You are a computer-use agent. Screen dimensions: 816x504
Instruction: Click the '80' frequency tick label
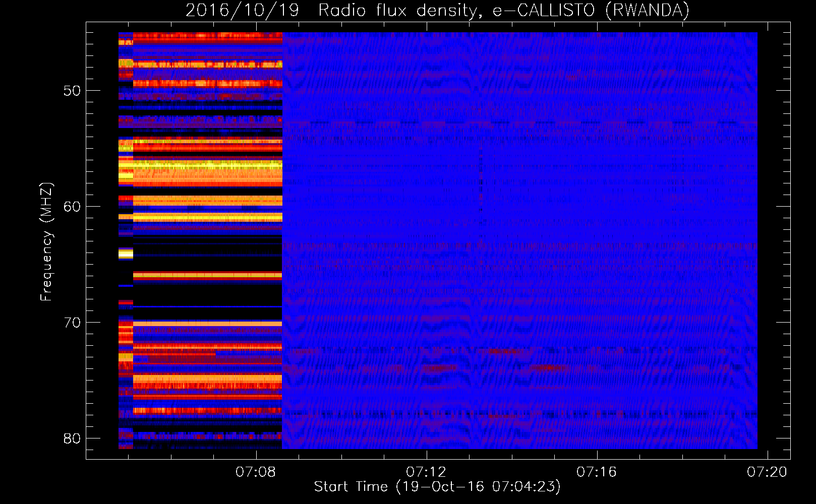pos(72,438)
